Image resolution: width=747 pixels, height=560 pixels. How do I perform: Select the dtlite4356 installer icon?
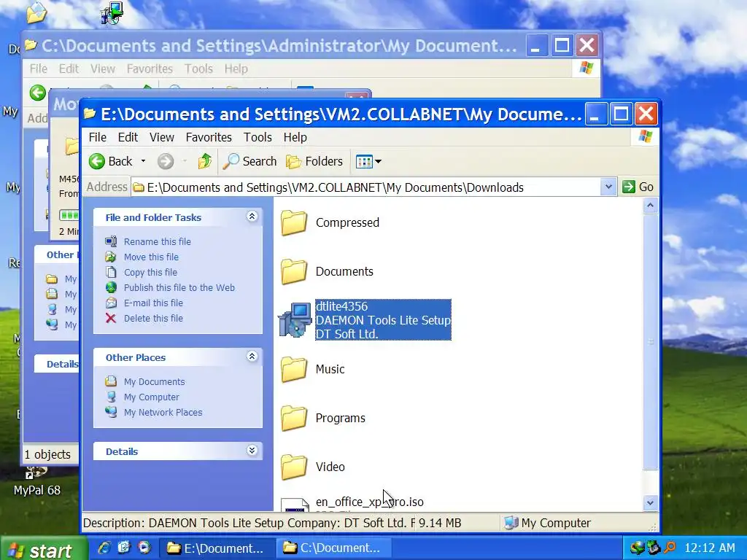pyautogui.click(x=295, y=320)
